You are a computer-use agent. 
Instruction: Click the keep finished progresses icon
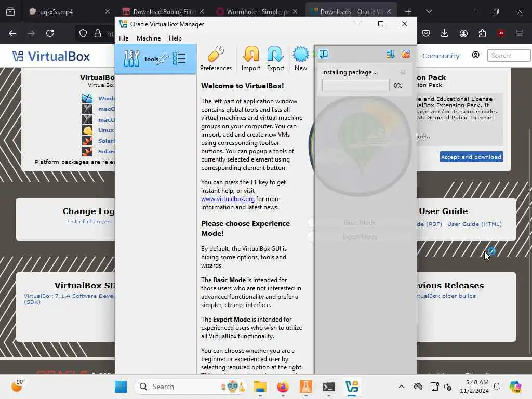(x=390, y=54)
